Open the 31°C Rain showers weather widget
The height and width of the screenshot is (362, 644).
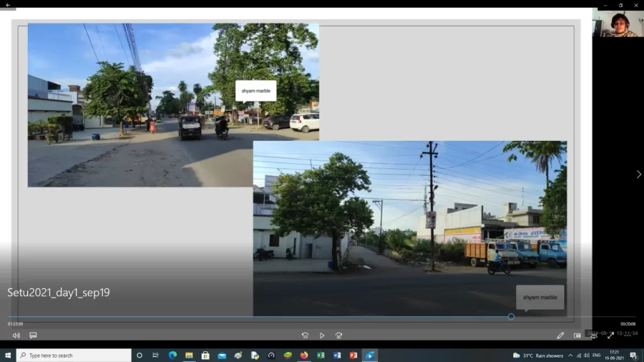[538, 356]
